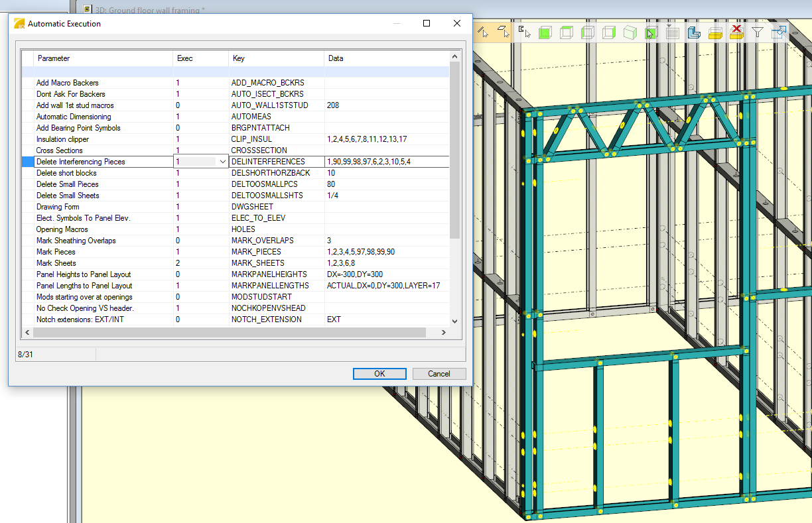812x523 pixels.
Task: Select the blue L-shaped profile icon
Action: click(694, 32)
